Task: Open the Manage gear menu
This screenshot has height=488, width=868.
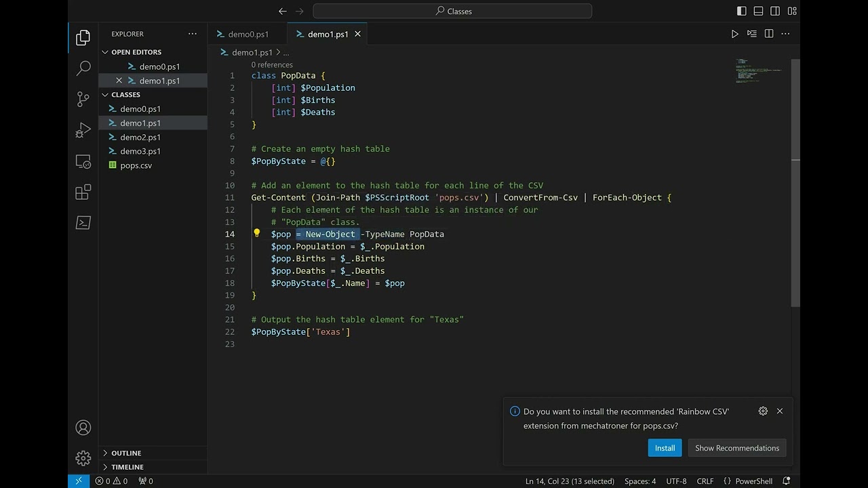Action: 83,458
